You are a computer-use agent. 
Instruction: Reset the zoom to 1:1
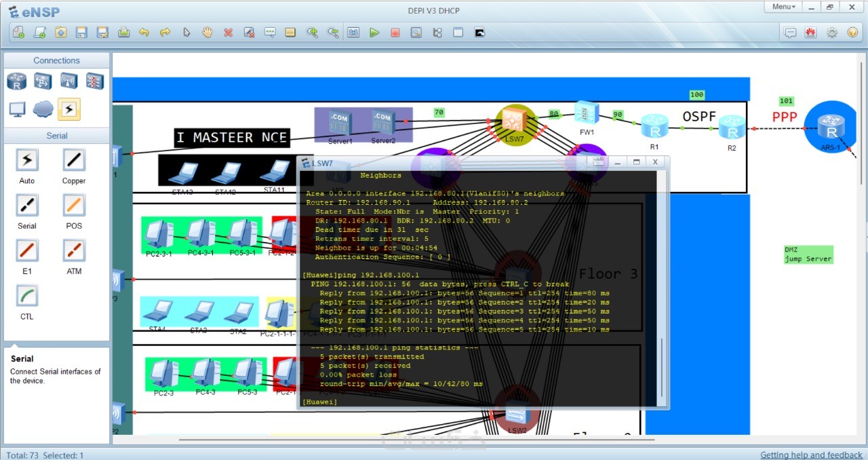coord(353,32)
